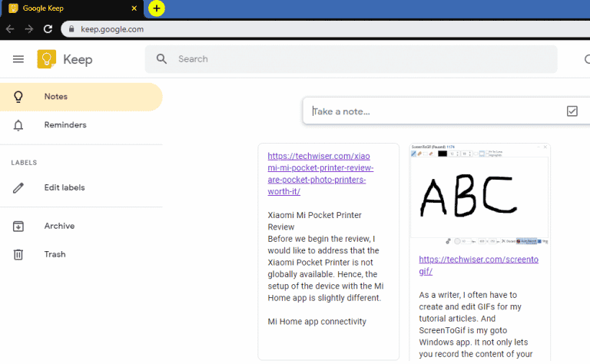Open the Archive section in sidebar
The width and height of the screenshot is (590, 364).
coord(59,226)
